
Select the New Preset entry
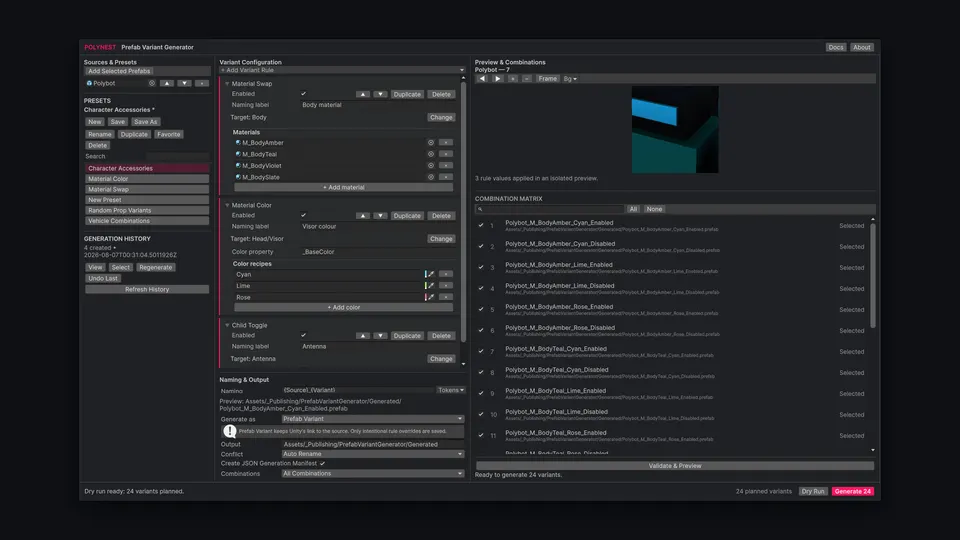tap(147, 200)
